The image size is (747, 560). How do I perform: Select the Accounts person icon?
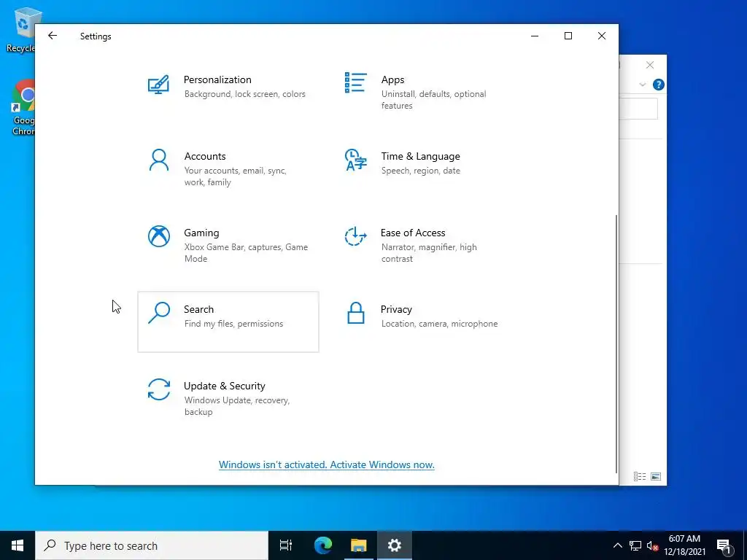[158, 160]
